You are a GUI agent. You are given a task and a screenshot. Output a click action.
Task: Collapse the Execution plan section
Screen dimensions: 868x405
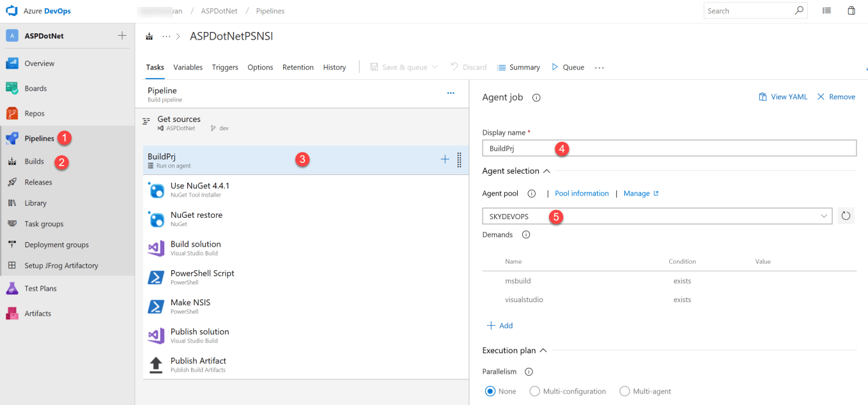[x=543, y=351]
